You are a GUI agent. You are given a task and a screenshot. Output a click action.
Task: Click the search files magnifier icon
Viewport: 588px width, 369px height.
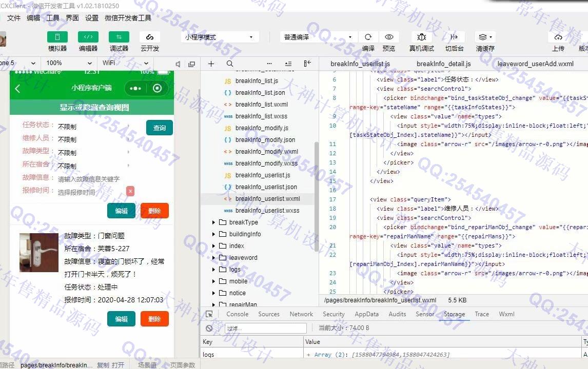pos(230,64)
